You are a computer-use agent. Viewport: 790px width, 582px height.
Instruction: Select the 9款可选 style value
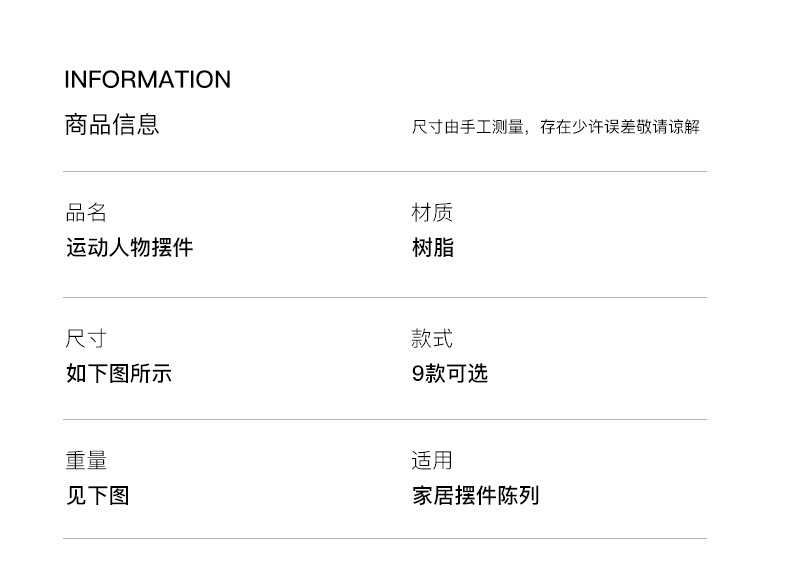[450, 373]
